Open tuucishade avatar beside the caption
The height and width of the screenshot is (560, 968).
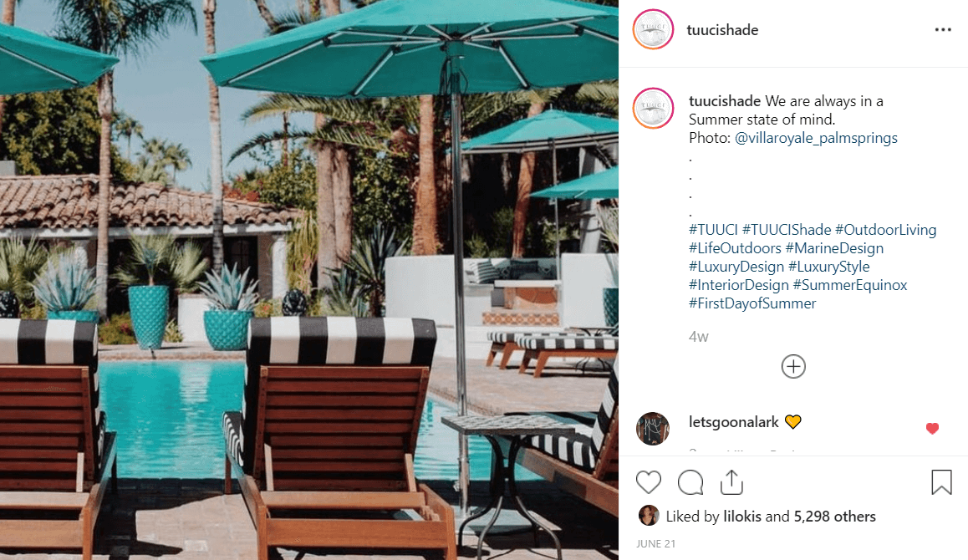pos(653,108)
